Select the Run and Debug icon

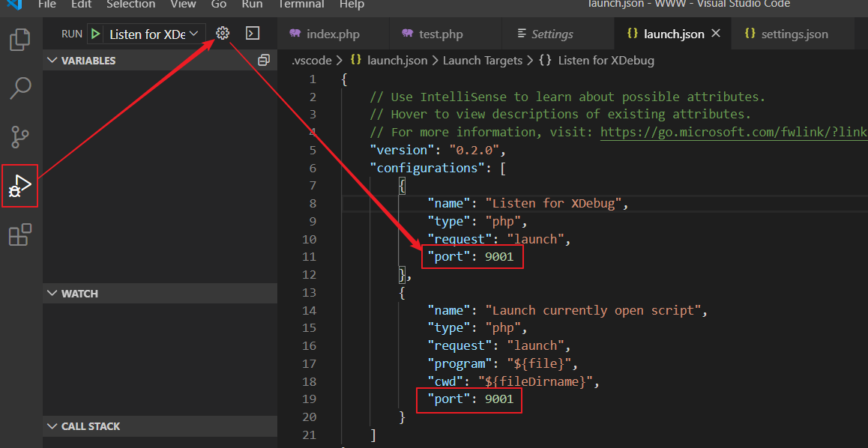click(x=19, y=185)
